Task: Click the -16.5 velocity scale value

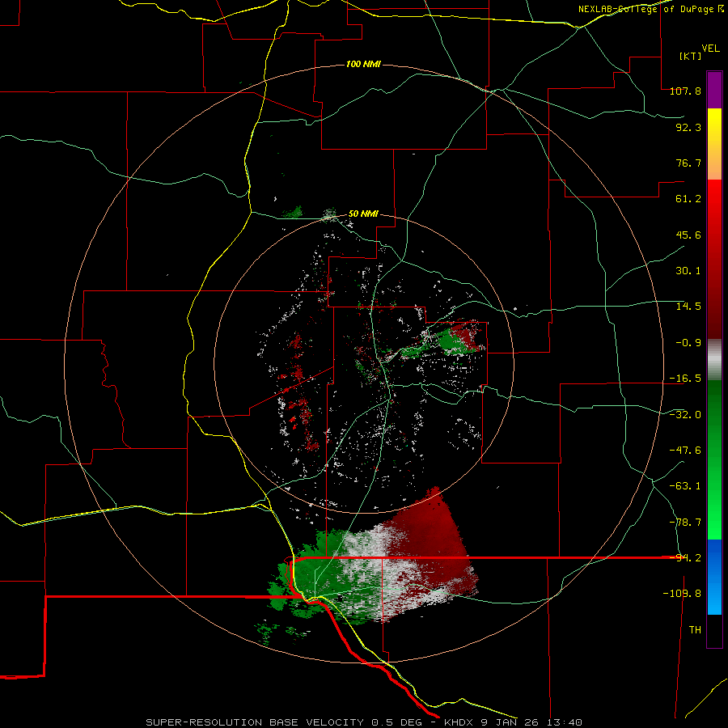Action: (685, 379)
